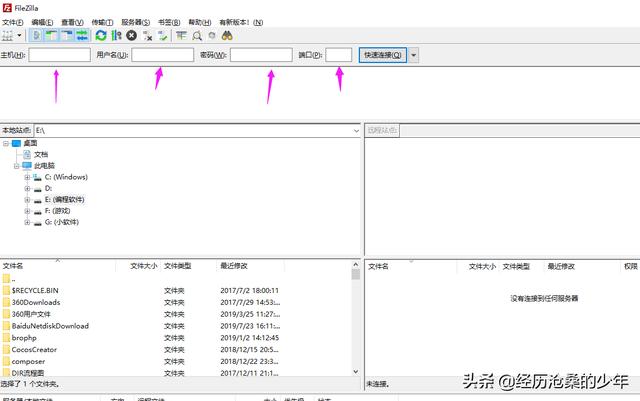Screen dimensions: 640x401
Task: Open the 传输(T) menu
Action: pyautogui.click(x=102, y=22)
